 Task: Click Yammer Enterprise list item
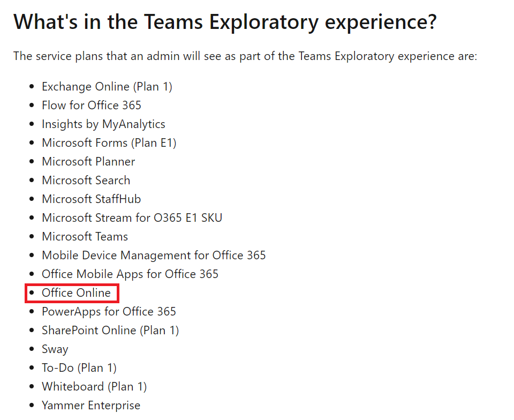tap(91, 406)
